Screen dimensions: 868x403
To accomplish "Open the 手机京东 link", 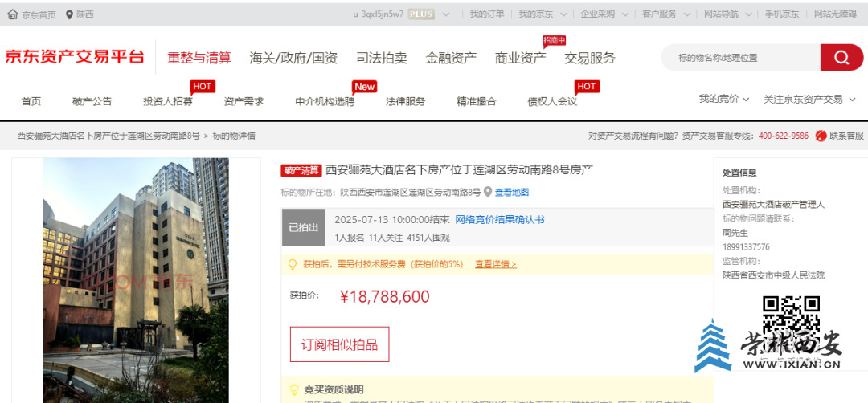I will (x=782, y=14).
